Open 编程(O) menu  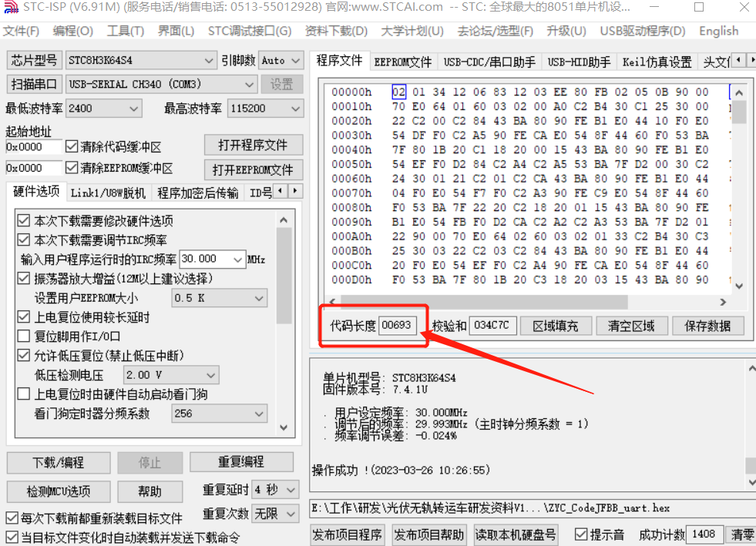click(72, 32)
